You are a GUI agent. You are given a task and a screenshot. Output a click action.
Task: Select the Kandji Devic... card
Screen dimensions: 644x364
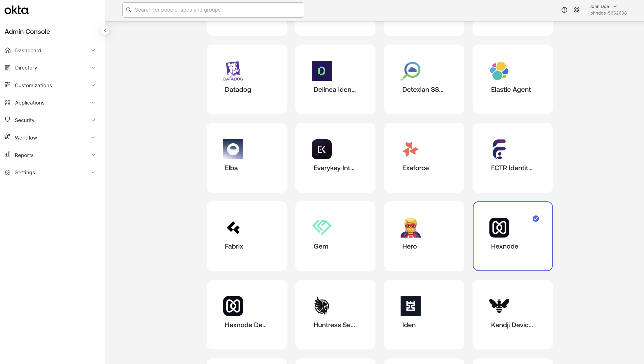tap(513, 314)
